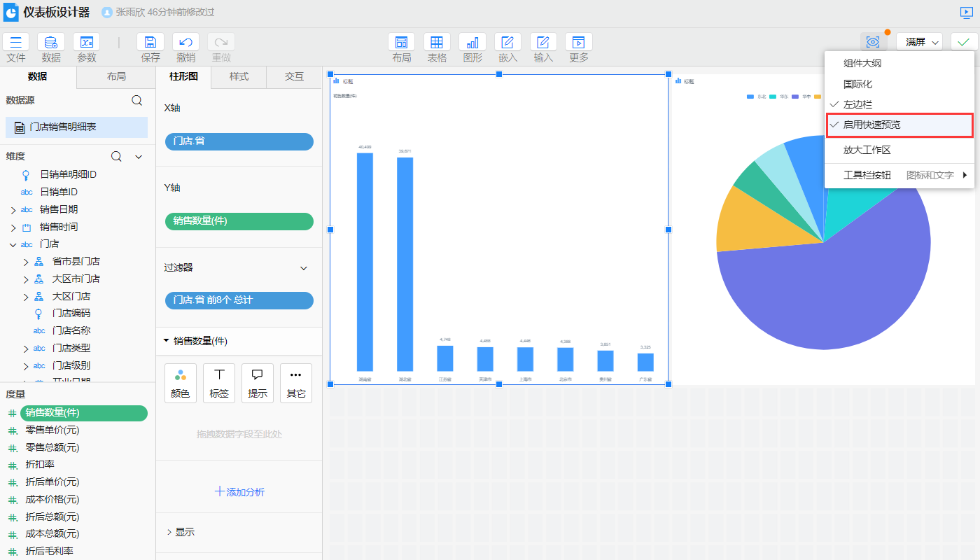The image size is (980, 560).
Task: Expand the 过滤器 section chevron
Action: tap(304, 268)
